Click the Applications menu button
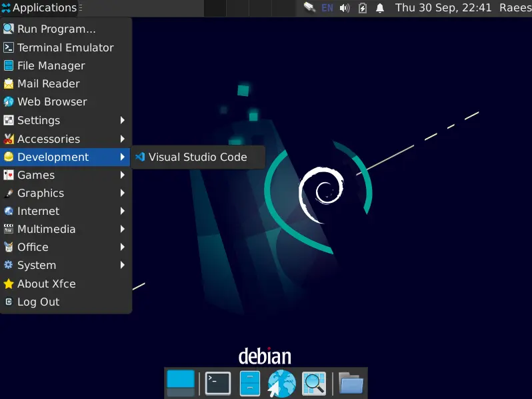The height and width of the screenshot is (399, 532). 39,8
